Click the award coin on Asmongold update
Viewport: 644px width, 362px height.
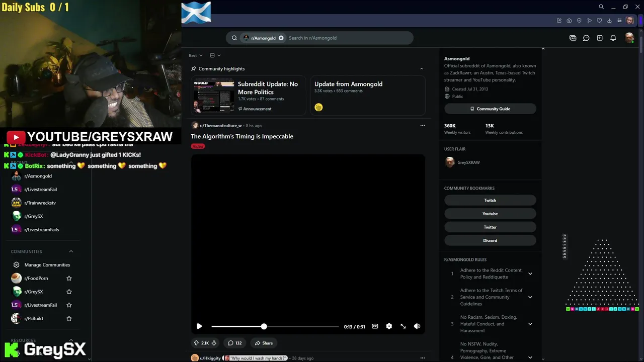click(318, 107)
